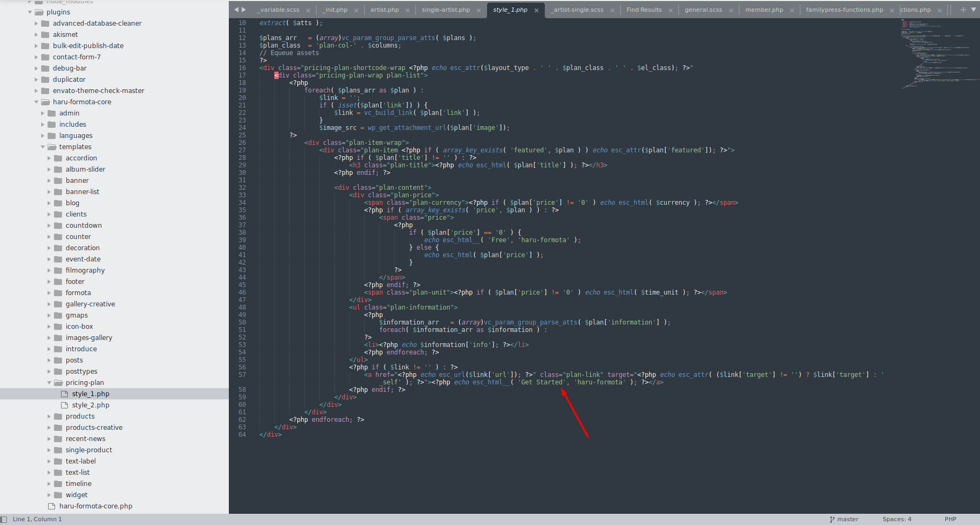The image size is (980, 525).
Task: Switch to Find Results tab
Action: point(644,10)
